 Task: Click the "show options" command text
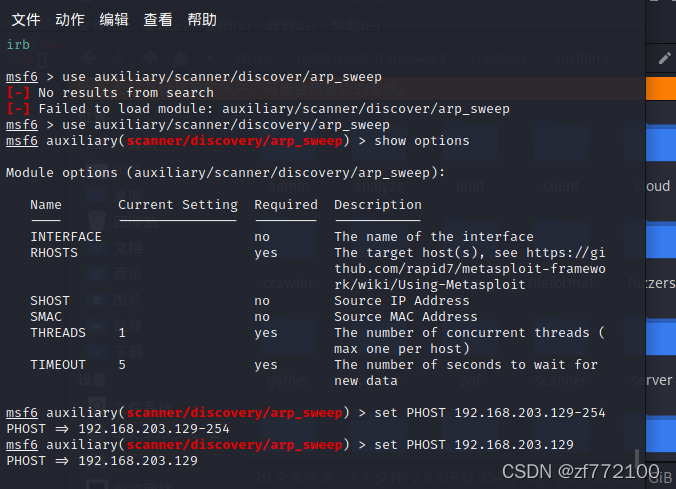pos(422,141)
